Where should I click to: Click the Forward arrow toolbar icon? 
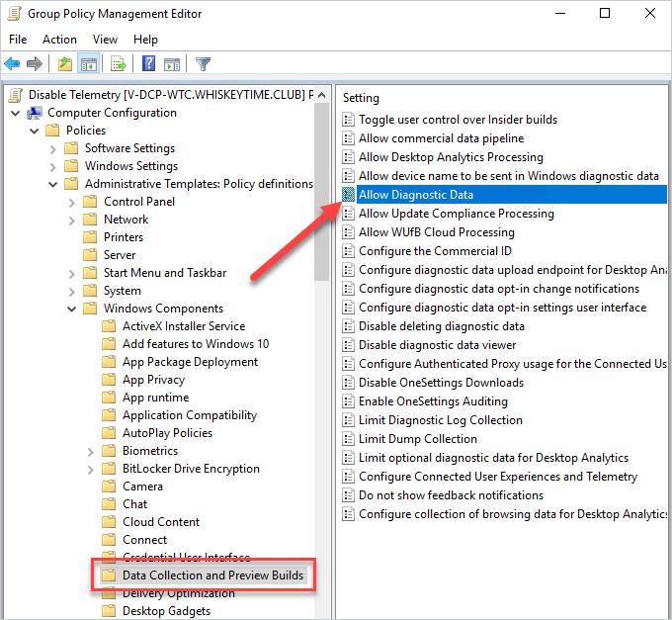click(x=35, y=64)
